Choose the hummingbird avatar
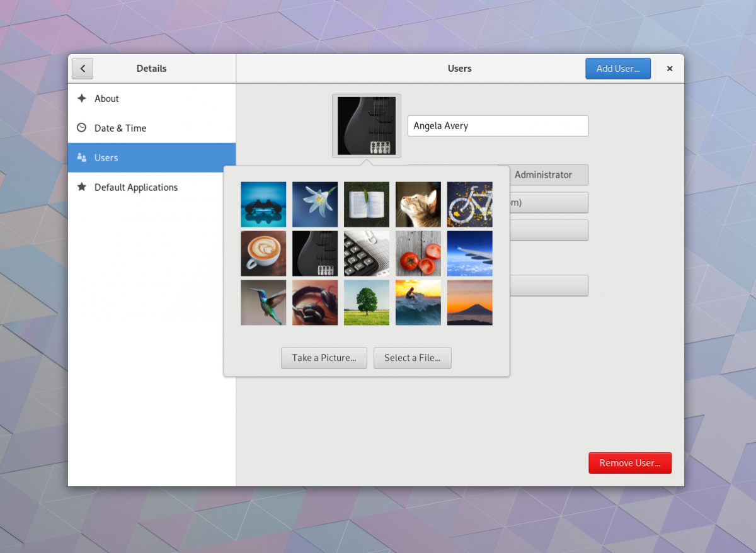This screenshot has width=756, height=553. [x=263, y=302]
